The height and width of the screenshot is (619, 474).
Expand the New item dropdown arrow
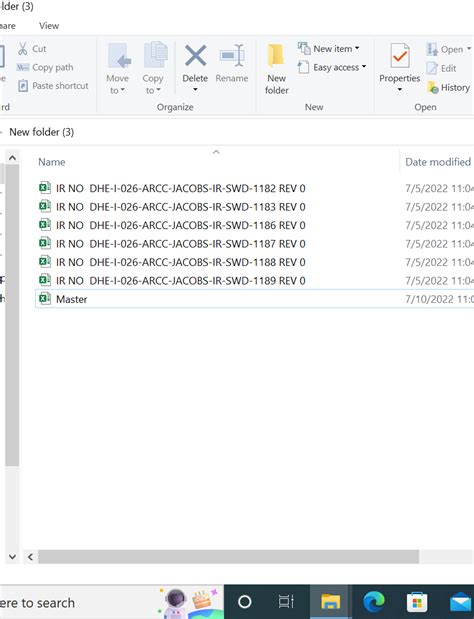click(x=357, y=48)
